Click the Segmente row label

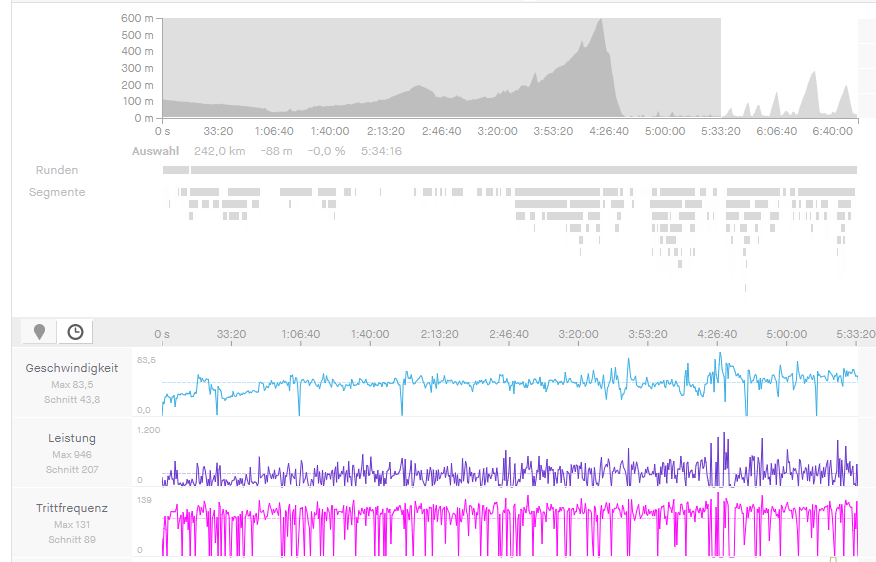click(57, 192)
